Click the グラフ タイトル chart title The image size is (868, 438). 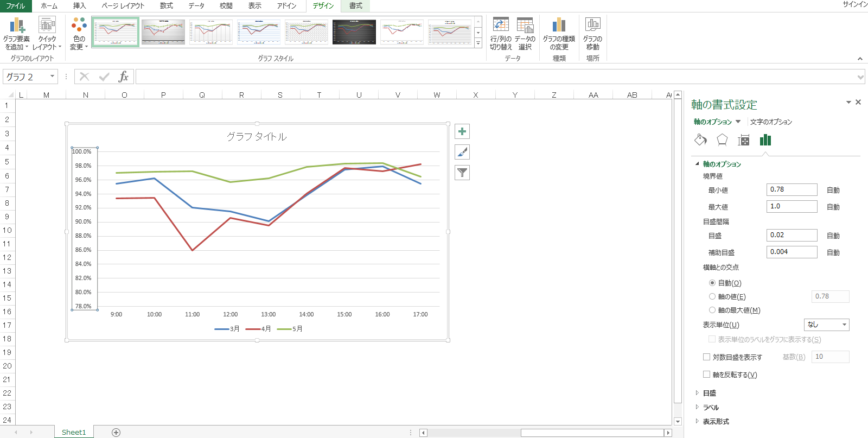[257, 137]
